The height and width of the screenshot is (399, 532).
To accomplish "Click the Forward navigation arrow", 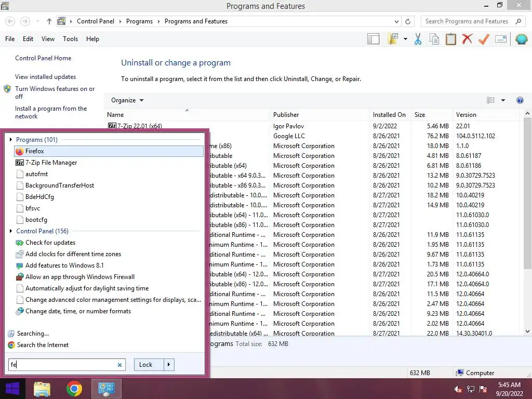I will [25, 21].
